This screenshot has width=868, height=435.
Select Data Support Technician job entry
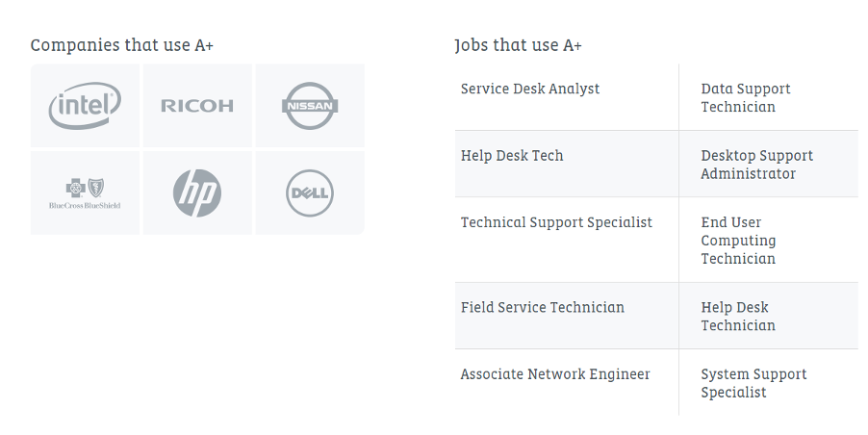click(x=746, y=97)
